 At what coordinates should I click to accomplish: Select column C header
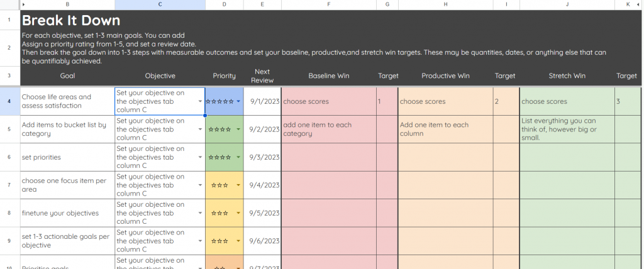160,4
